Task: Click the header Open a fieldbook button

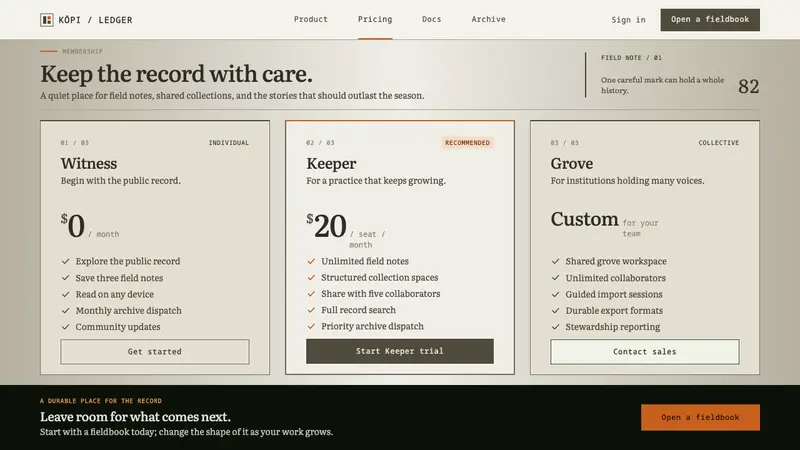Action: click(710, 19)
